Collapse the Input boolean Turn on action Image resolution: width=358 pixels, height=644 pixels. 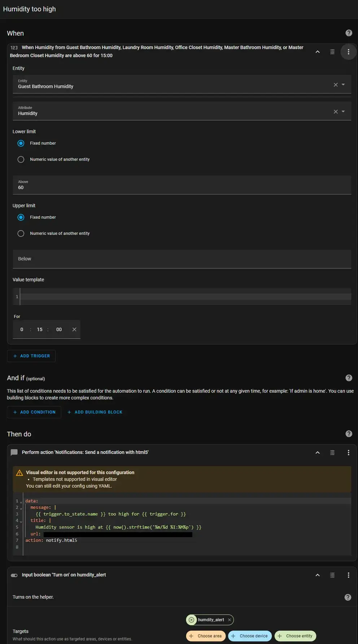[x=318, y=575]
